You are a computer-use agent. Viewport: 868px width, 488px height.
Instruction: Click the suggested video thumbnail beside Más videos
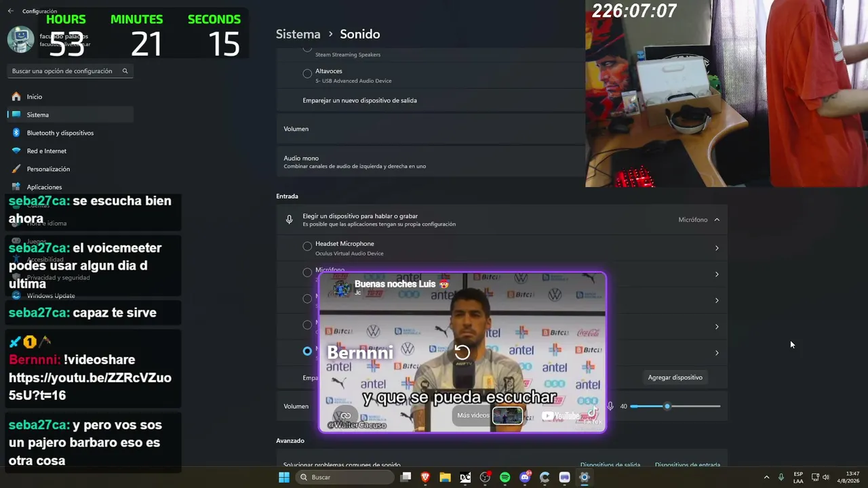tap(507, 415)
